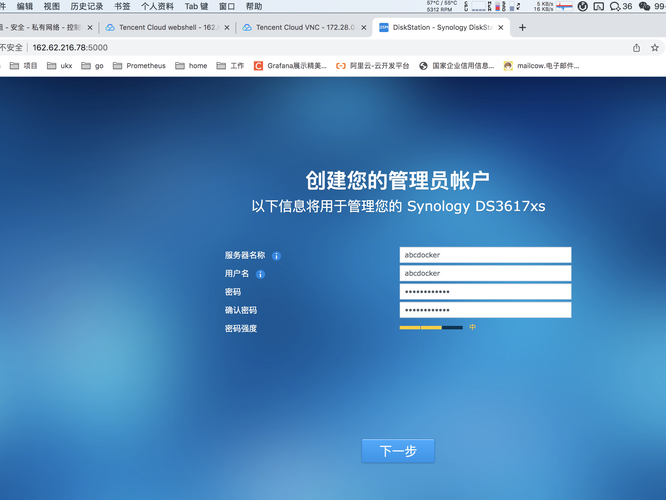666x500 pixels.
Task: Close the DiskStation tab
Action: (x=501, y=28)
